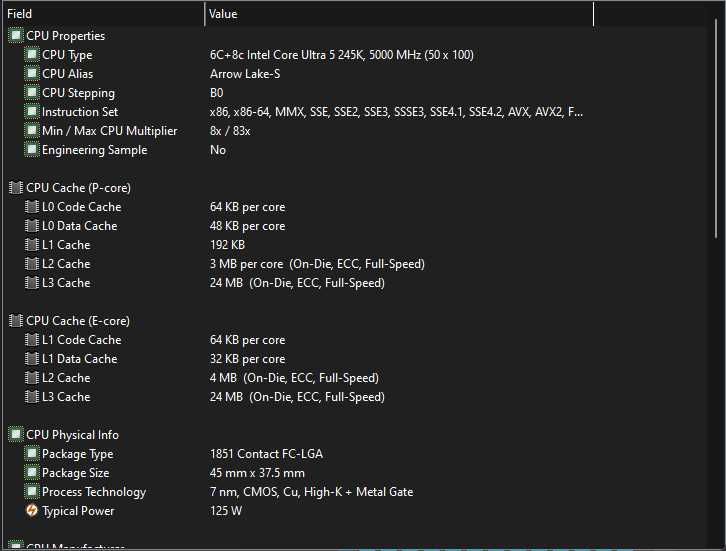Click the Typical Power lightning icon
This screenshot has height=551, width=726.
point(31,510)
